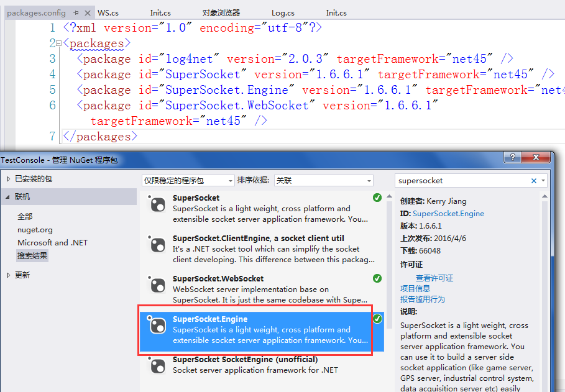
Task: Expand the 更新 section
Action: click(8, 275)
